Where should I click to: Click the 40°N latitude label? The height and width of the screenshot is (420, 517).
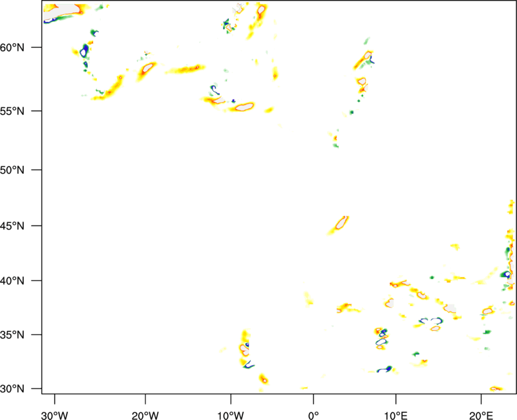12,281
